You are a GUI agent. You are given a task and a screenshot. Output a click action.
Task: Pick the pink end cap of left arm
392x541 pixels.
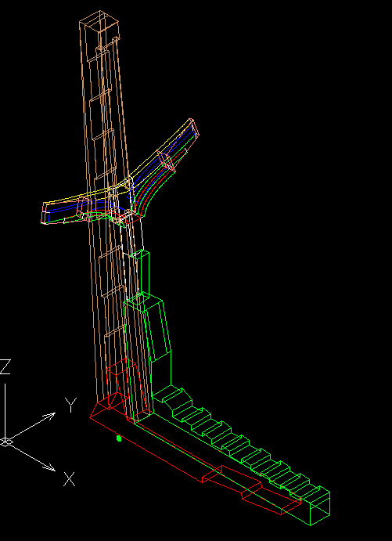[x=45, y=213]
